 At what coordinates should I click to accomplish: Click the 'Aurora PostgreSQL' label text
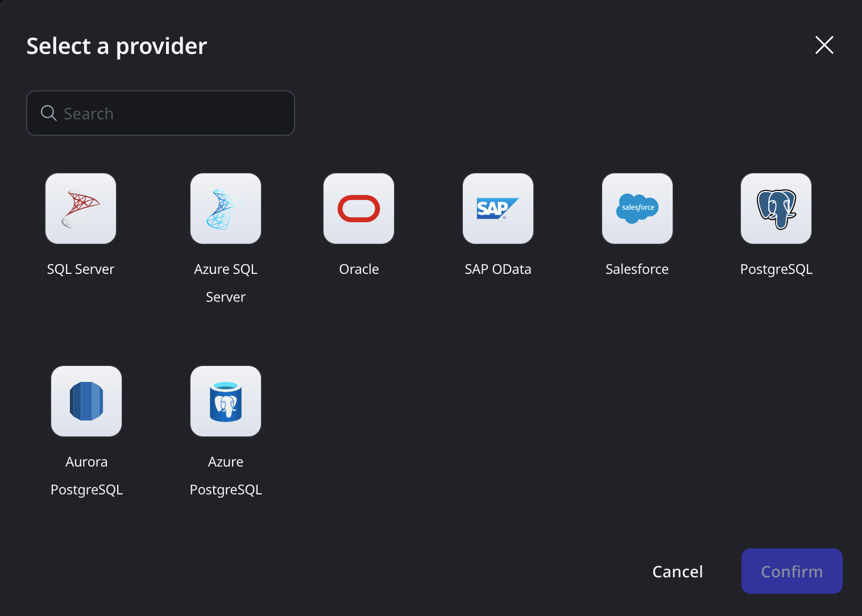pyautogui.click(x=86, y=476)
